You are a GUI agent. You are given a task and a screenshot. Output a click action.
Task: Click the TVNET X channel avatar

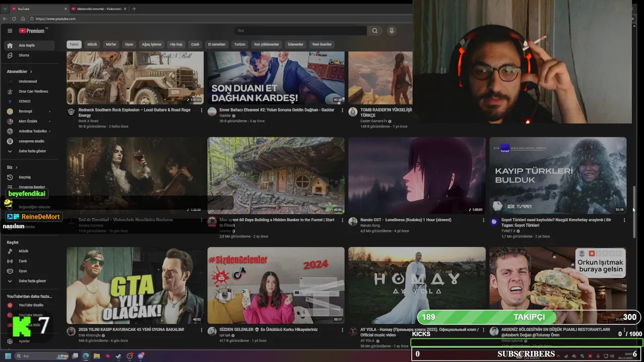(x=494, y=222)
